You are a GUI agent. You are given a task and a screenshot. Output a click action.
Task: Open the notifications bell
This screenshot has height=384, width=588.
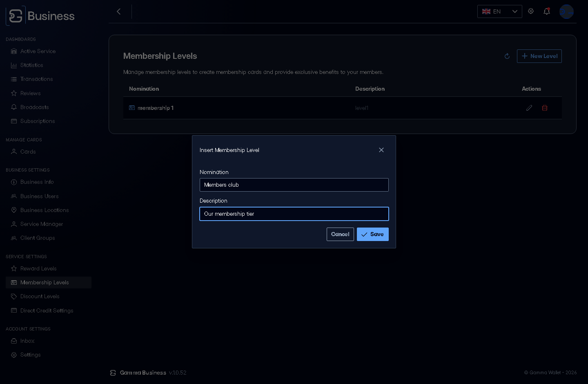coord(547,11)
